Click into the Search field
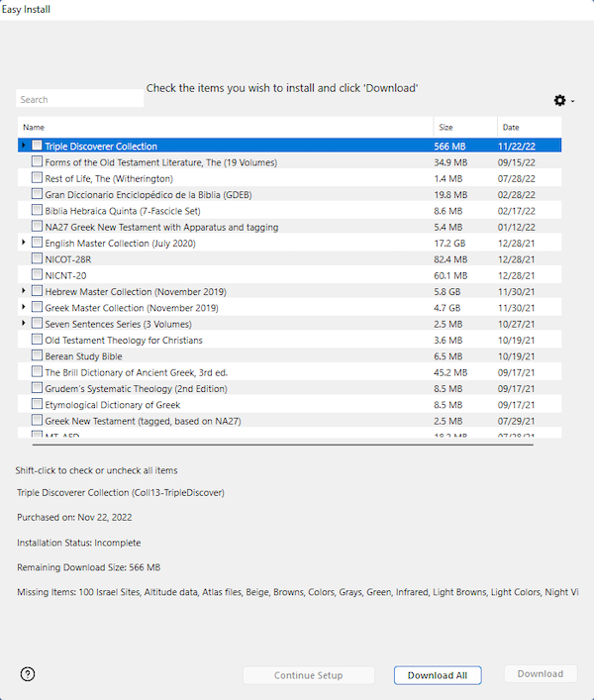This screenshot has height=700, width=594. pyautogui.click(x=79, y=99)
